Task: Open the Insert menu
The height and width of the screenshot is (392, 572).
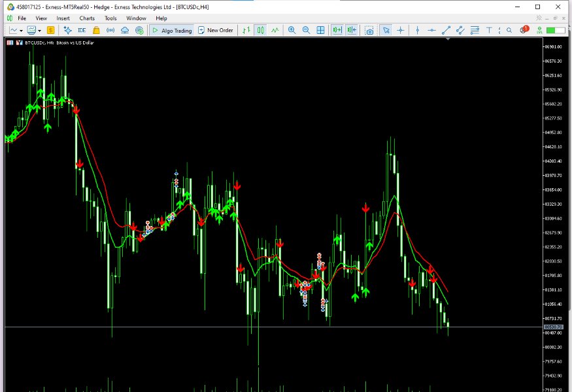Action: tap(63, 18)
